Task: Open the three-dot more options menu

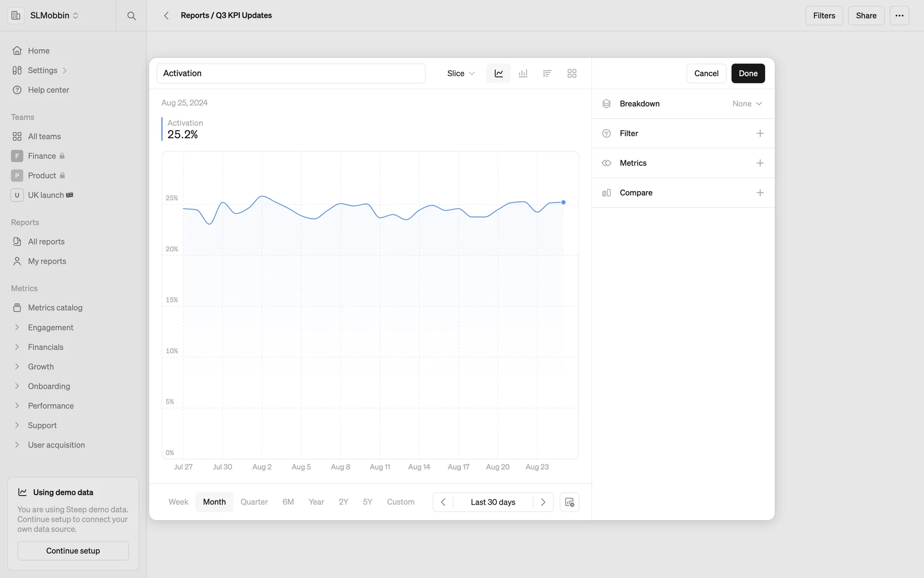Action: [899, 15]
